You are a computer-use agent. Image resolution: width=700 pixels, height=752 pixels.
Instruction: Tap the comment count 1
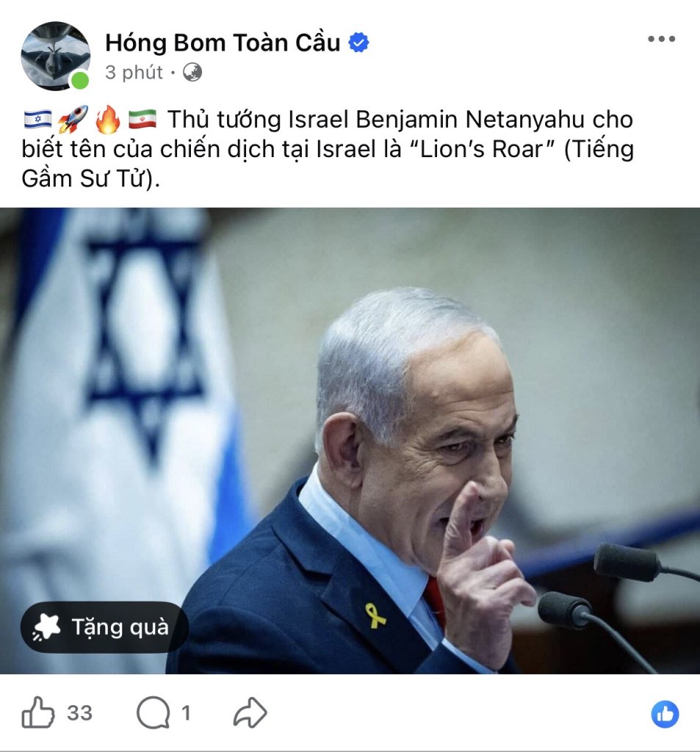pos(186,713)
